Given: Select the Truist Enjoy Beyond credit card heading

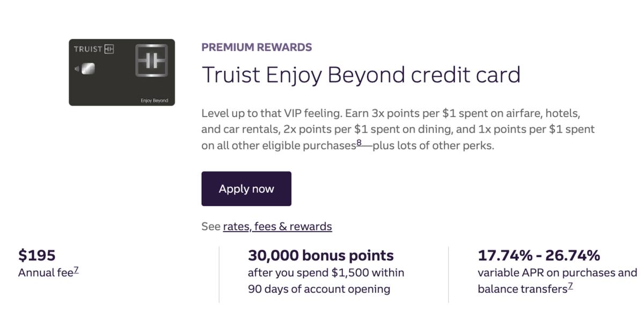Looking at the screenshot, I should [361, 75].
